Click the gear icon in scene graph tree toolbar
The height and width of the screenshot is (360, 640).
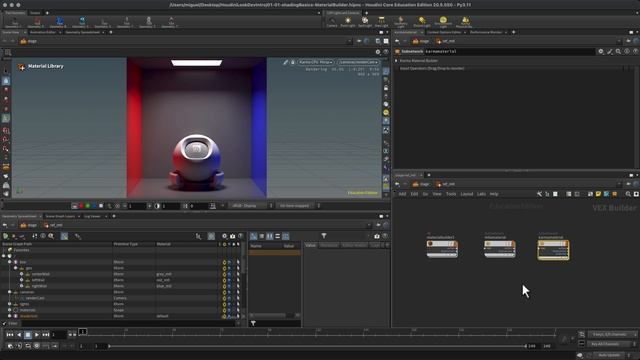pos(224,236)
